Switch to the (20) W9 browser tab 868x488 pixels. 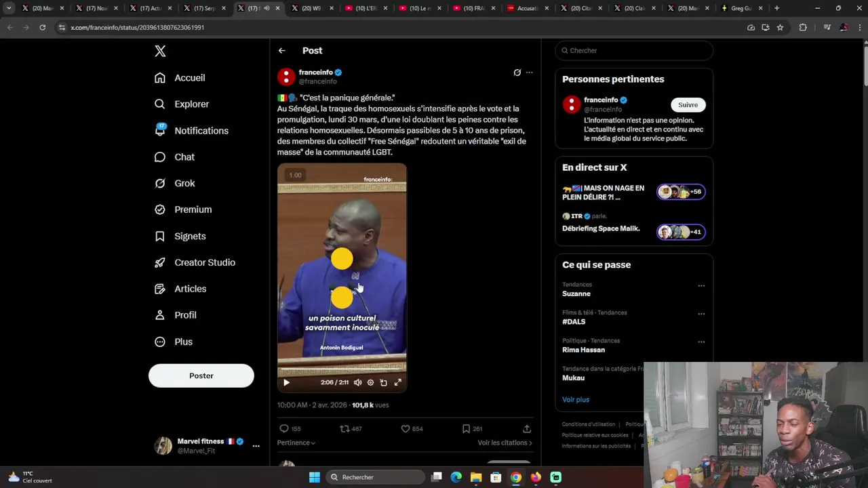pyautogui.click(x=311, y=8)
